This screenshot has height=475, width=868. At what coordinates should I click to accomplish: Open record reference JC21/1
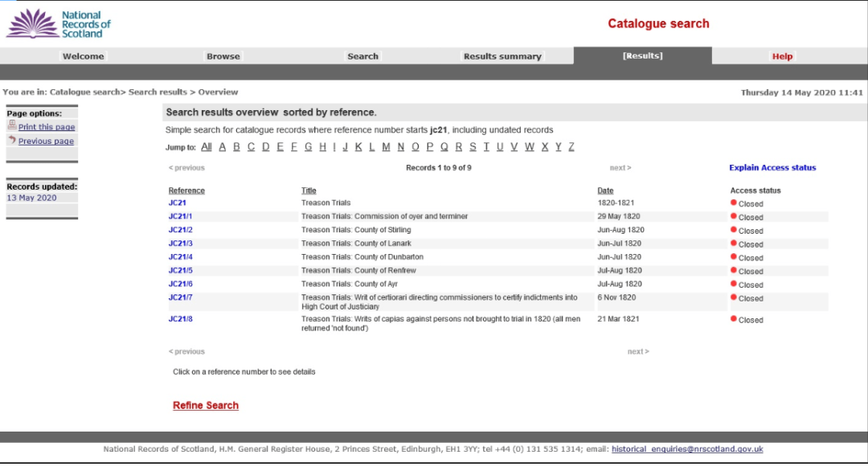tap(180, 216)
